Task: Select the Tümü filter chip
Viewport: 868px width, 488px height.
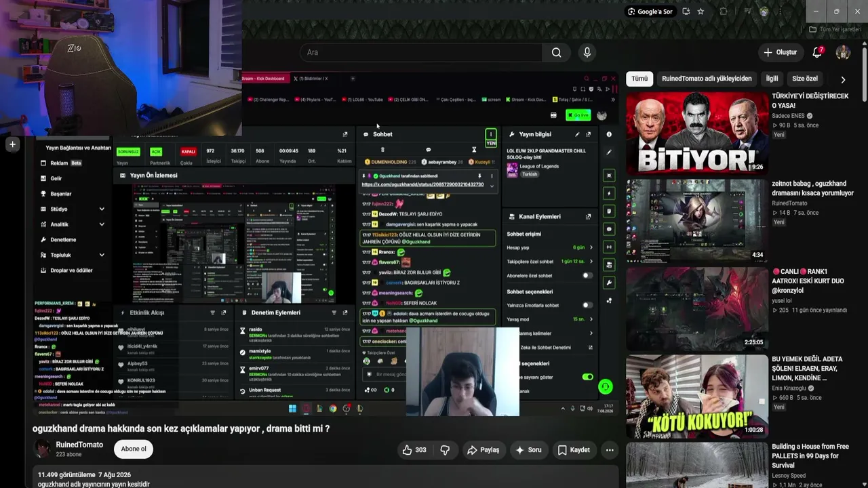Action: point(639,79)
